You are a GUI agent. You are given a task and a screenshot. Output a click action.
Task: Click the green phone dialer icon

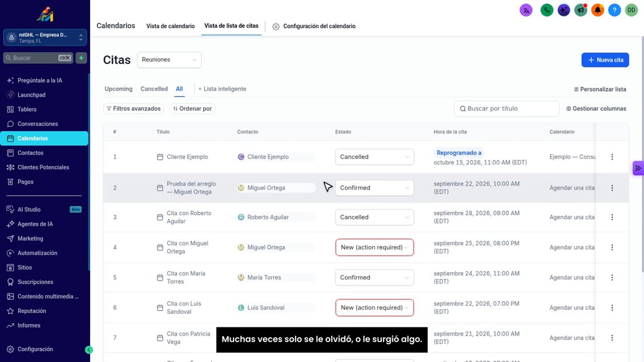(547, 11)
